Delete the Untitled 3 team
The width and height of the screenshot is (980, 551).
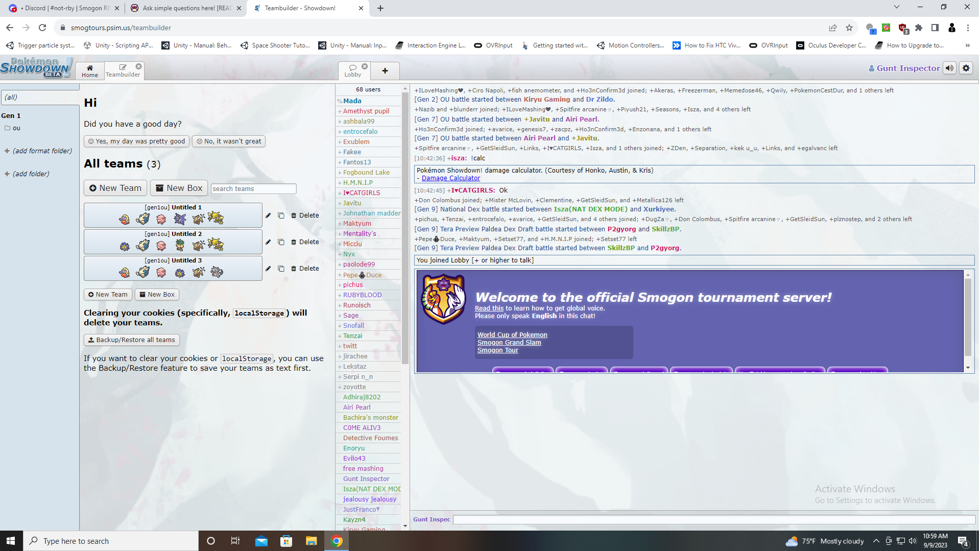(305, 269)
